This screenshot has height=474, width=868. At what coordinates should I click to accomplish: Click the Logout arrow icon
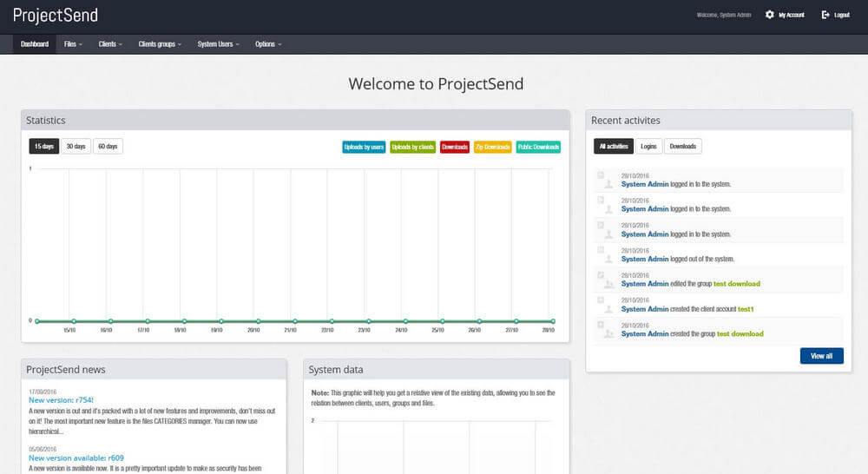(x=825, y=15)
